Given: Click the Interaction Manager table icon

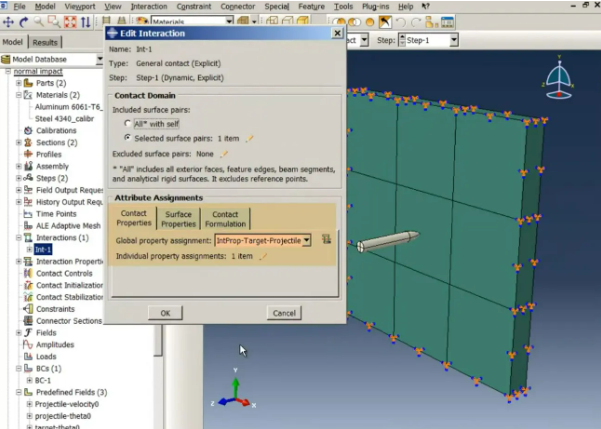Looking at the screenshot, I should point(447,22).
